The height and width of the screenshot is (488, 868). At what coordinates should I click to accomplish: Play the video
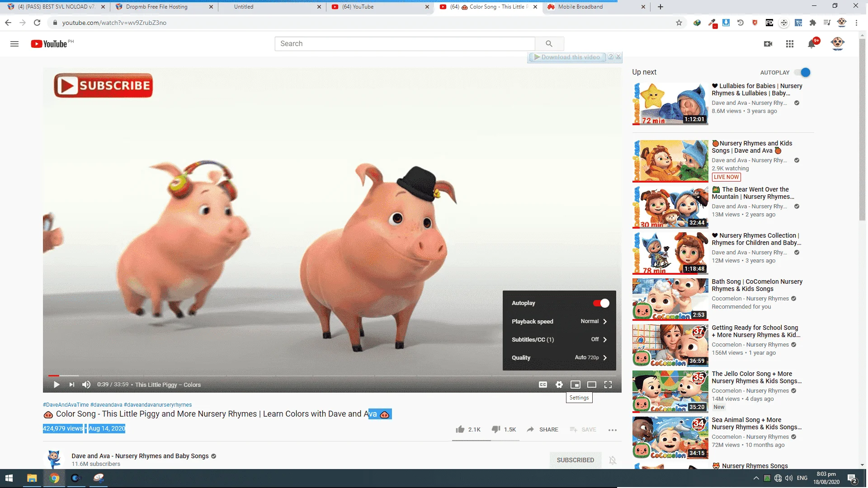click(x=57, y=385)
